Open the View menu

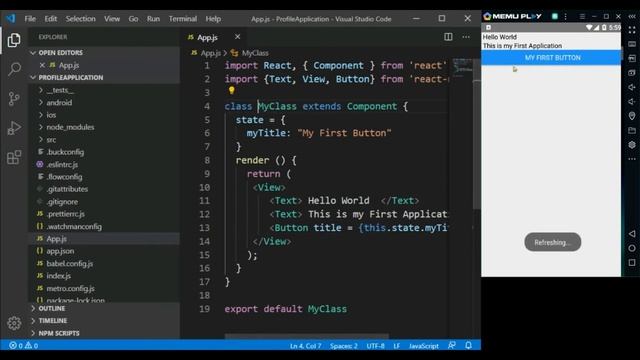pyautogui.click(x=112, y=19)
